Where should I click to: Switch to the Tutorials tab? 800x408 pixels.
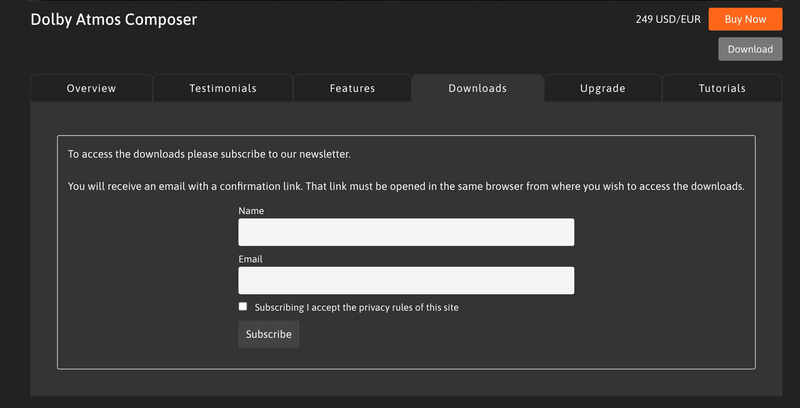coord(722,88)
